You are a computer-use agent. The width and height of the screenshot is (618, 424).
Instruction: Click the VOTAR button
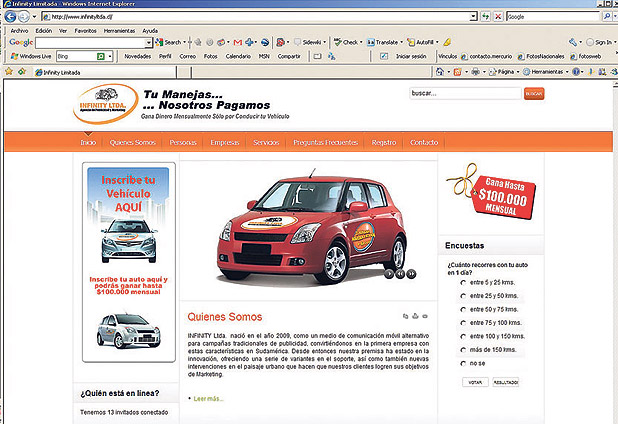(x=475, y=383)
